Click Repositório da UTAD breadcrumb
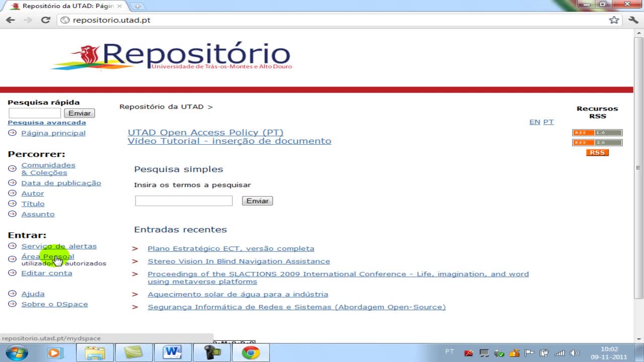 pos(162,107)
